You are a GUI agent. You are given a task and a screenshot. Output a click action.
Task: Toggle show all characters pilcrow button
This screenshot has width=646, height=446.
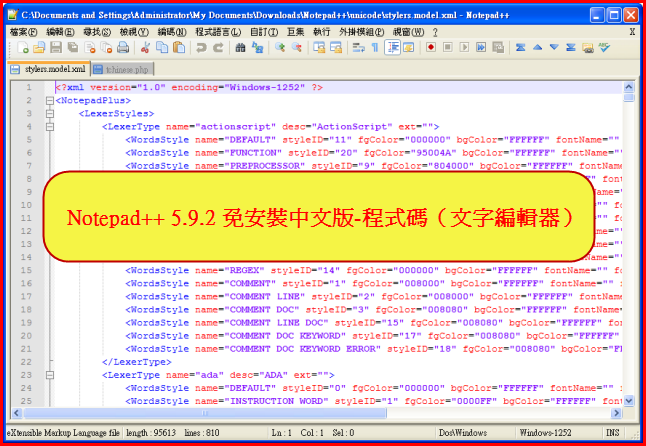(375, 48)
